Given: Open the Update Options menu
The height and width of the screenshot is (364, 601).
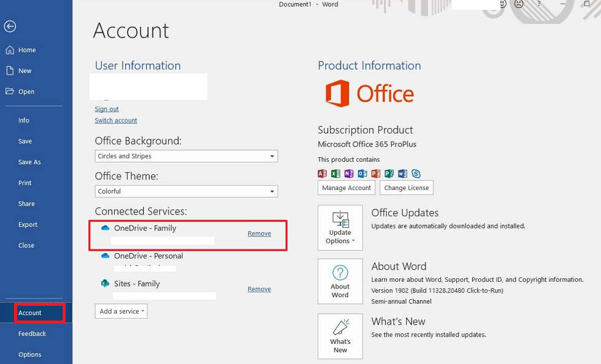Looking at the screenshot, I should (340, 227).
